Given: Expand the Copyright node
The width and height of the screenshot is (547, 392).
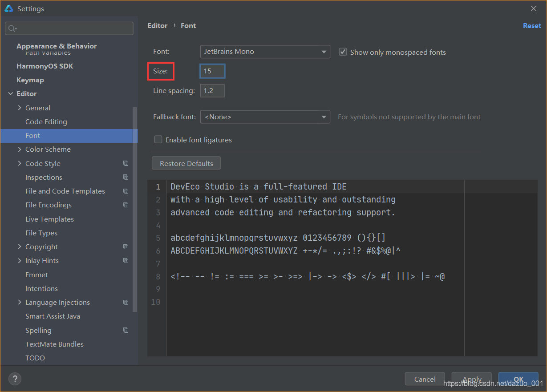Looking at the screenshot, I should [20, 247].
